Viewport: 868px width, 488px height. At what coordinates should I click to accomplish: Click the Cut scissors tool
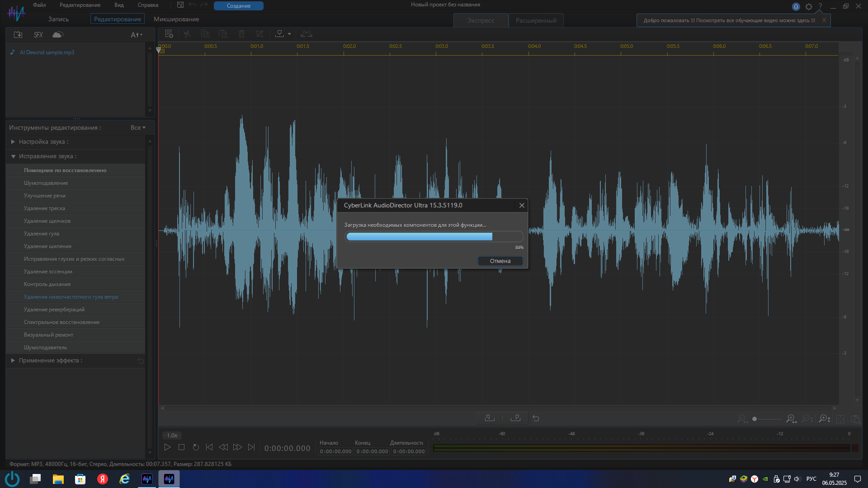[187, 34]
